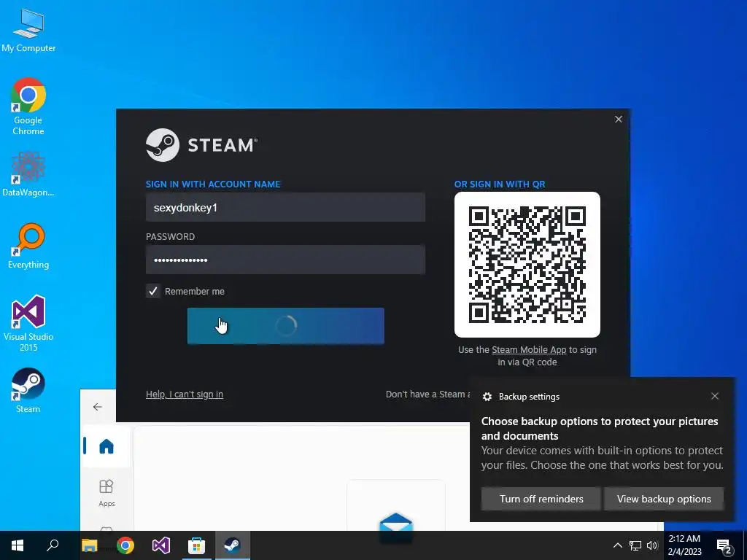Open the Everything search desktop shortcut

pyautogui.click(x=28, y=246)
